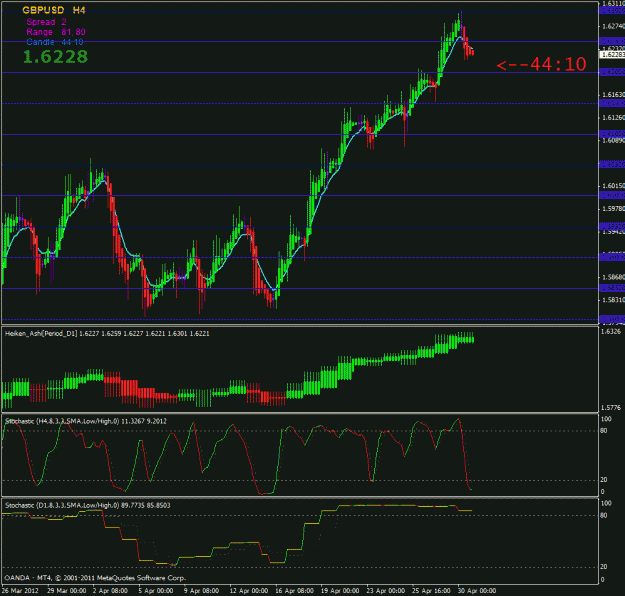Click the 100 level on Stochastic D1 scale

tap(606, 503)
